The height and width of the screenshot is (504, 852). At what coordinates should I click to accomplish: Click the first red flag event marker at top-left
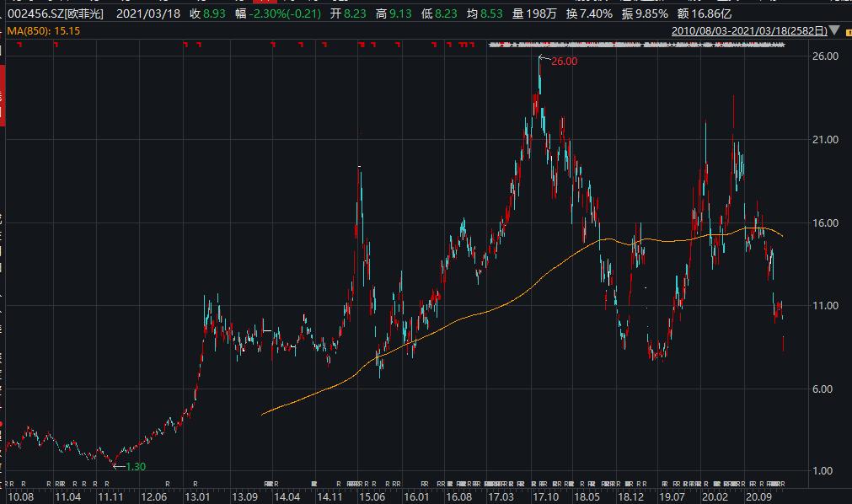pos(19,45)
